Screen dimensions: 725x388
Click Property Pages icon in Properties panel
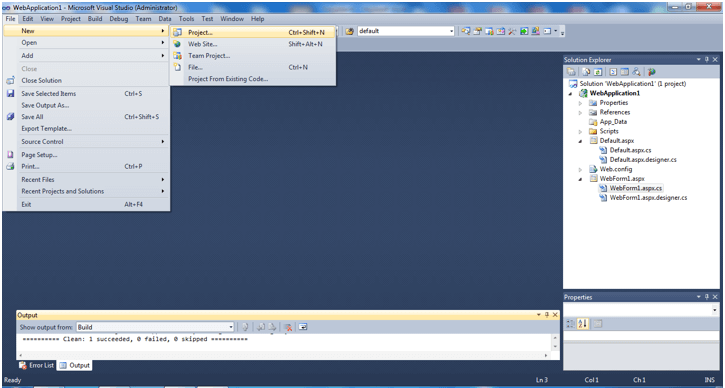point(597,324)
